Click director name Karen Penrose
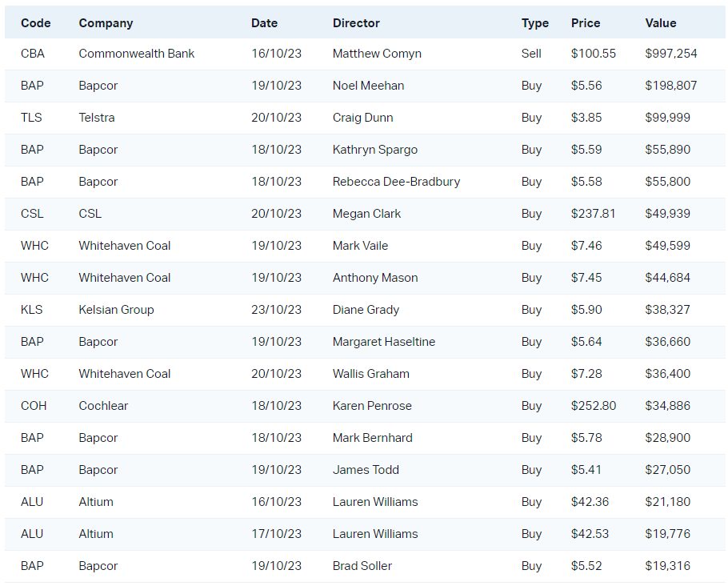 pyautogui.click(x=372, y=406)
